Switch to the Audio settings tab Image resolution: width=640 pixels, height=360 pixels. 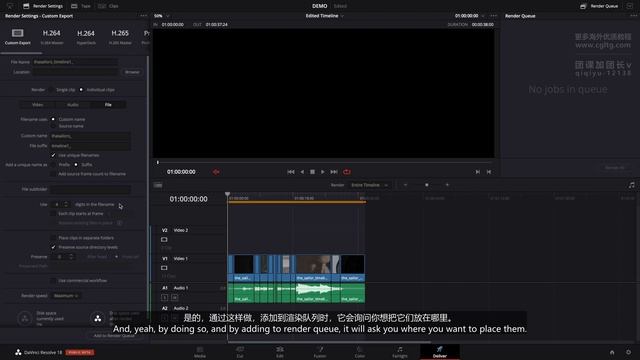[73, 105]
